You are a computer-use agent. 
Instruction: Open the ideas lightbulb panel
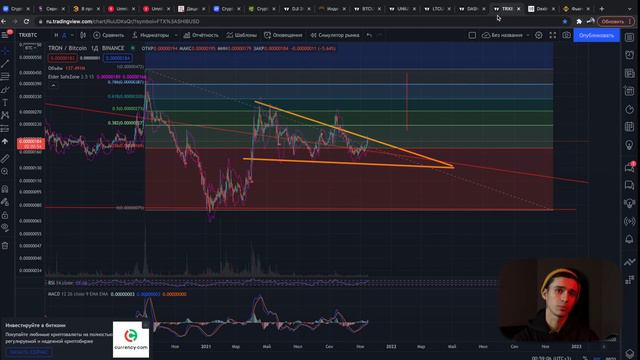[x=629, y=145]
